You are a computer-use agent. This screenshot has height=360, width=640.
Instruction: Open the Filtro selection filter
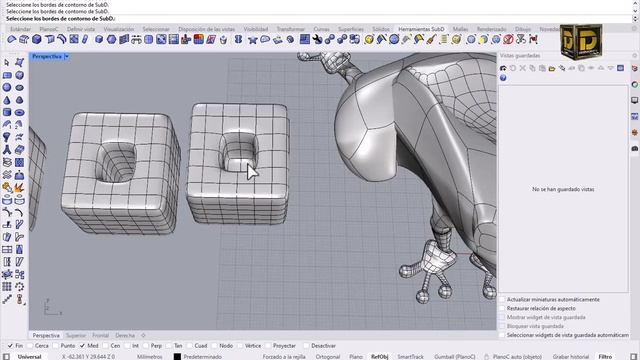point(605,357)
